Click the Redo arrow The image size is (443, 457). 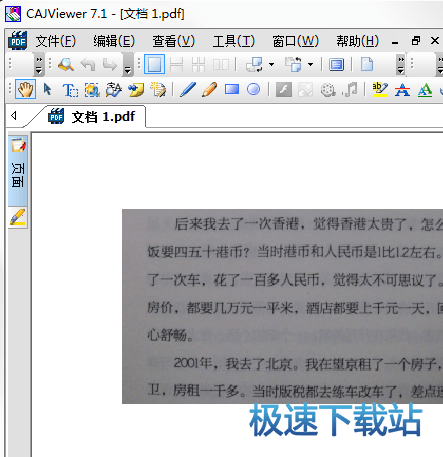110,64
